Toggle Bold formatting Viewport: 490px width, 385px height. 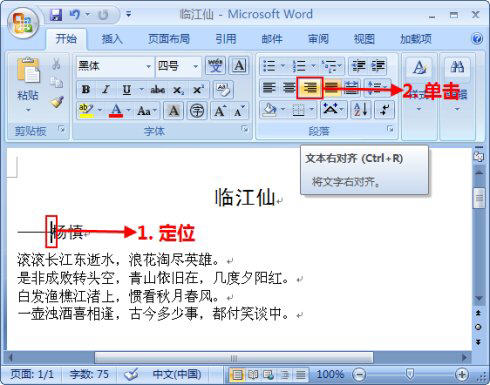pos(86,89)
